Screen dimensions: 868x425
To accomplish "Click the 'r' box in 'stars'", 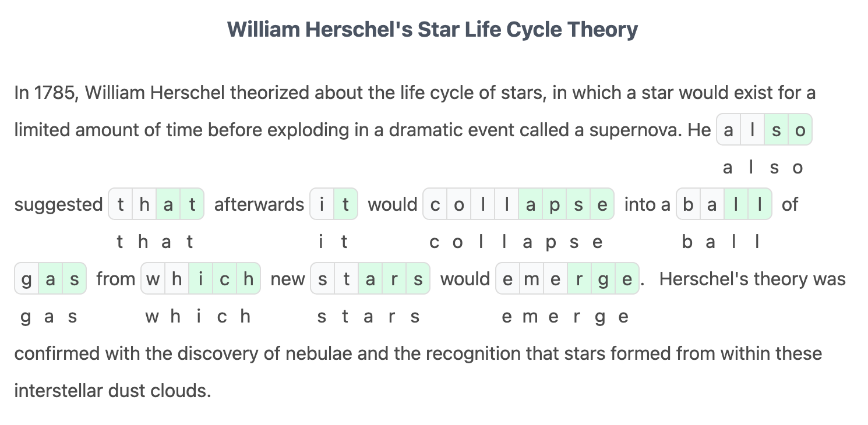I will [x=394, y=279].
